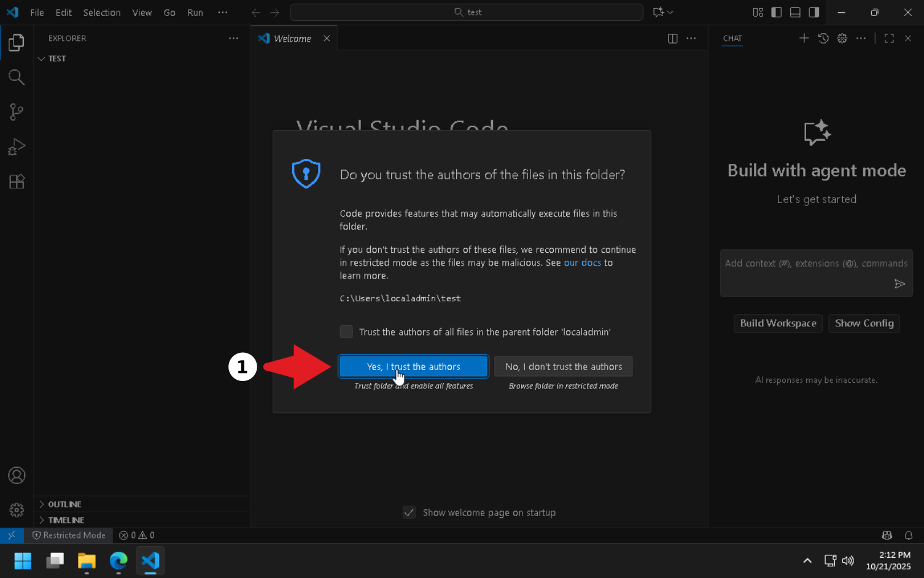
Task: Expand the OUTLINE section
Action: (x=64, y=504)
